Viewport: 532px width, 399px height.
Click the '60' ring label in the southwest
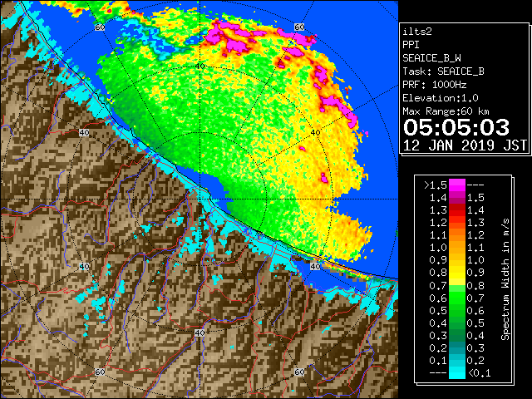coord(100,372)
